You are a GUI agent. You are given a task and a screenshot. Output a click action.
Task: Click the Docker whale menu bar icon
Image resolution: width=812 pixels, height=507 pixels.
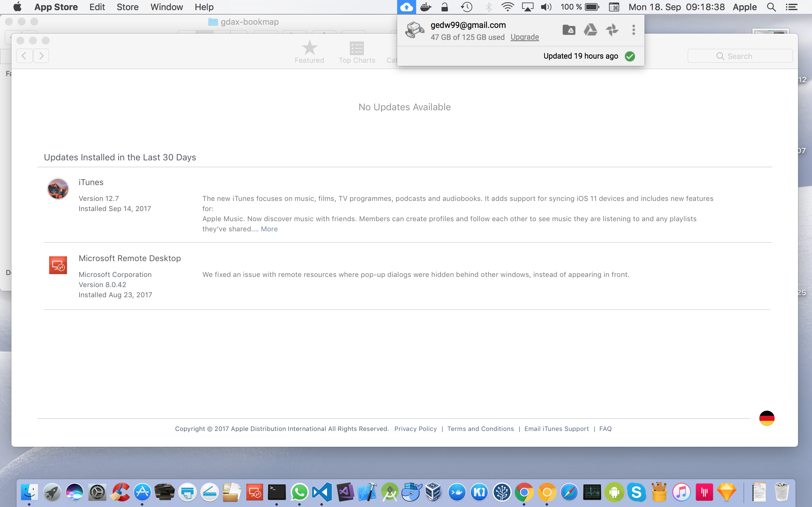[x=425, y=7]
